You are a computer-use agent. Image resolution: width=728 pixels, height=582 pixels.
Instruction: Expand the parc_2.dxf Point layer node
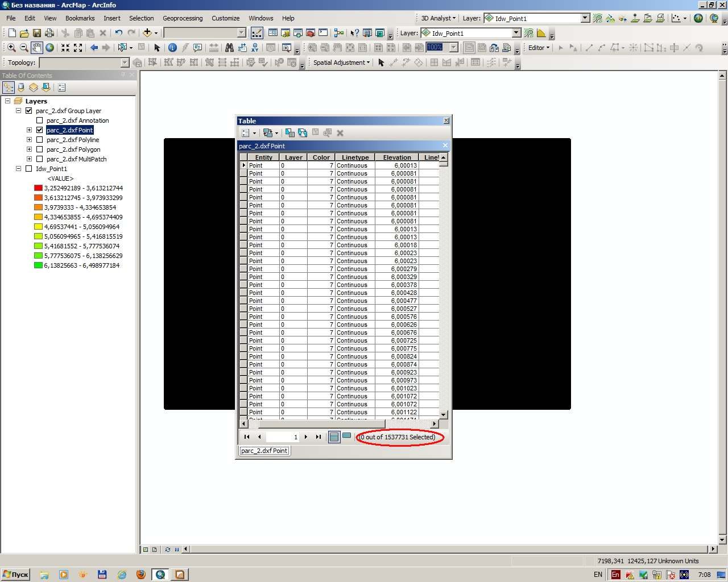pos(29,130)
